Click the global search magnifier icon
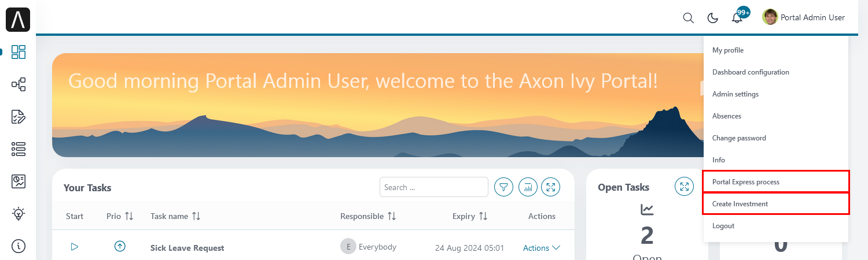Image resolution: width=868 pixels, height=260 pixels. click(689, 18)
